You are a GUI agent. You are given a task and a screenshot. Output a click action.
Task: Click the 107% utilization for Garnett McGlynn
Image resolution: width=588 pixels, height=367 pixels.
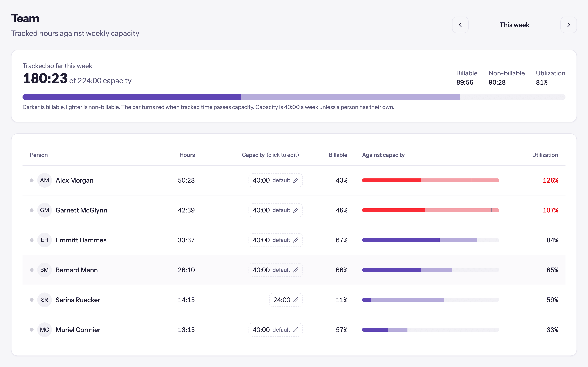550,210
